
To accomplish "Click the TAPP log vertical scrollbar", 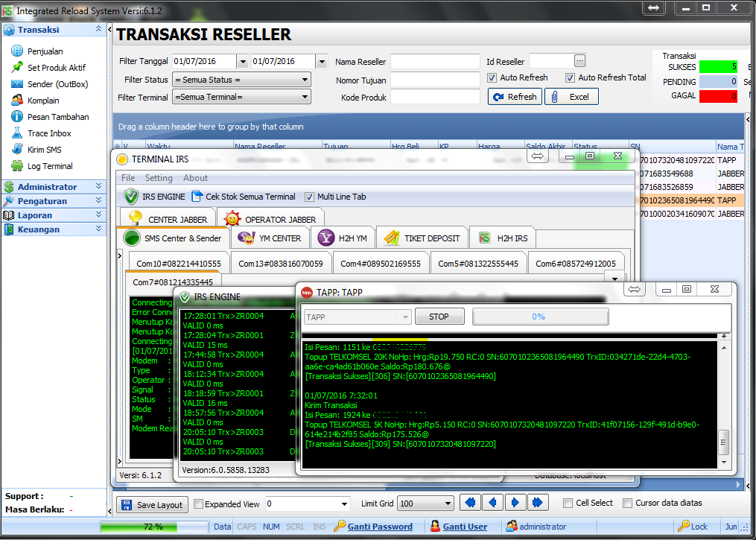I will pos(723,404).
